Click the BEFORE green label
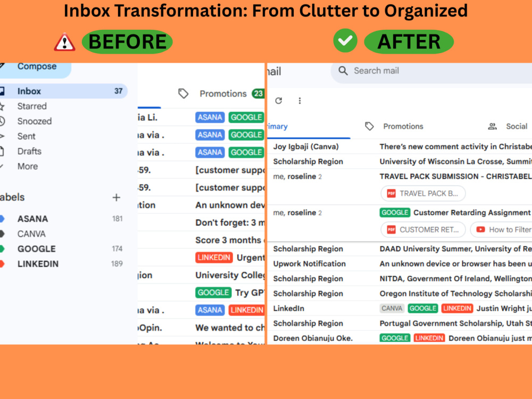Image resolution: width=532 pixels, height=399 pixels. [127, 41]
